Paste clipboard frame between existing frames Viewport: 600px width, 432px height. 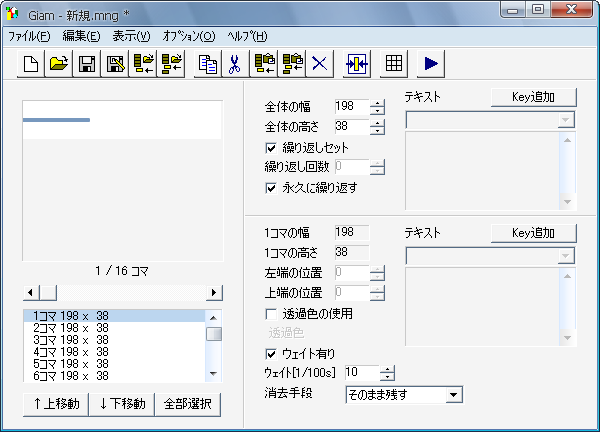[x=292, y=64]
